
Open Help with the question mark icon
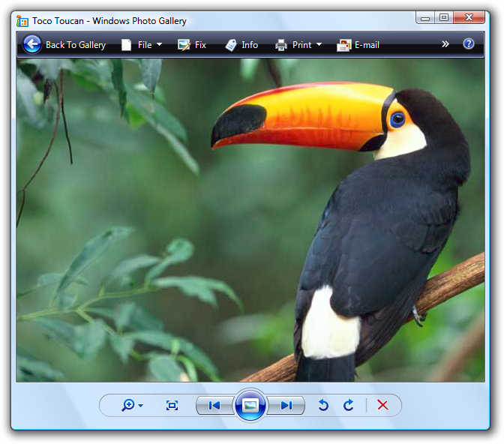[x=468, y=43]
